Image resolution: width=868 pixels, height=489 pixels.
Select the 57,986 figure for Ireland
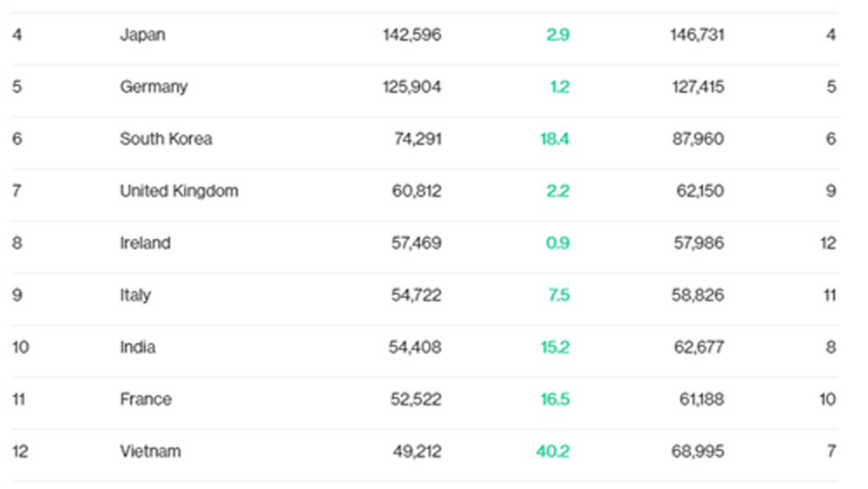pyautogui.click(x=700, y=243)
